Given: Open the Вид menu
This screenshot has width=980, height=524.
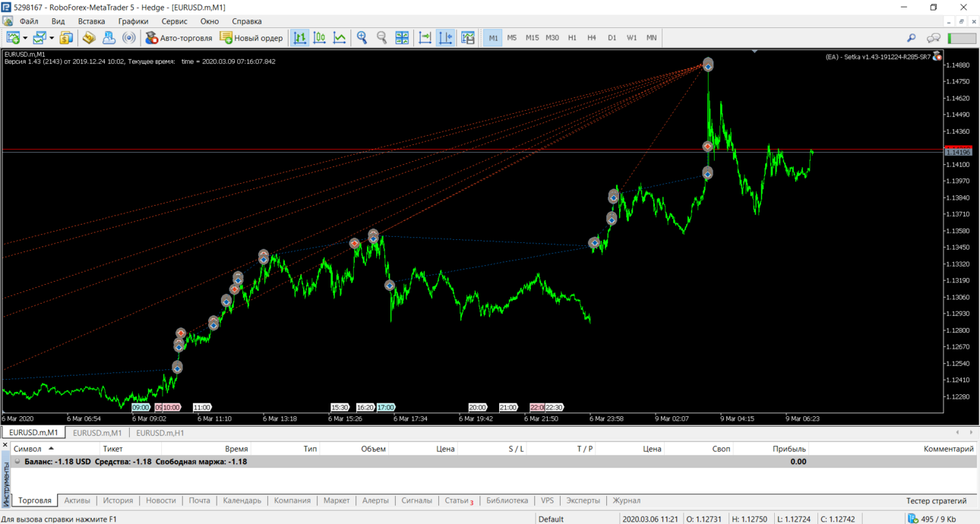Looking at the screenshot, I should point(58,21).
